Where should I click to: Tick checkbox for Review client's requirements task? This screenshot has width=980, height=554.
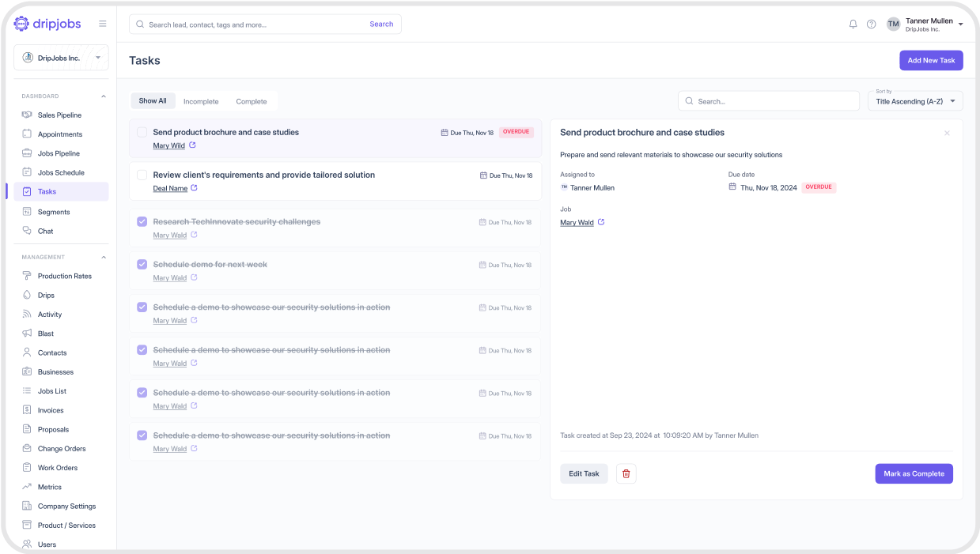(142, 175)
